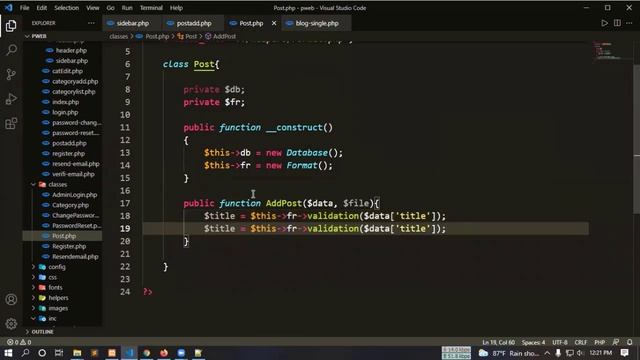The width and height of the screenshot is (640, 360).
Task: Switch to the postadd.php tab
Action: pos(194,23)
